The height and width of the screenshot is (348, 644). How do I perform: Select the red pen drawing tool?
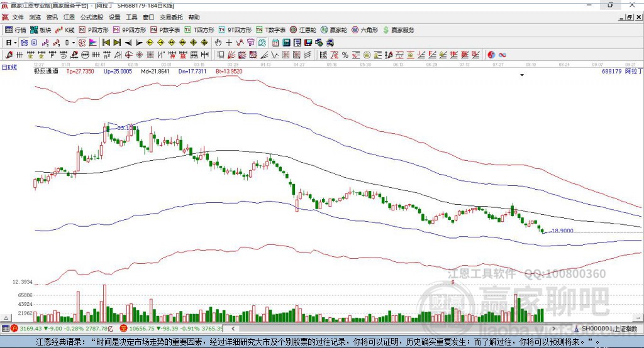pos(9,55)
